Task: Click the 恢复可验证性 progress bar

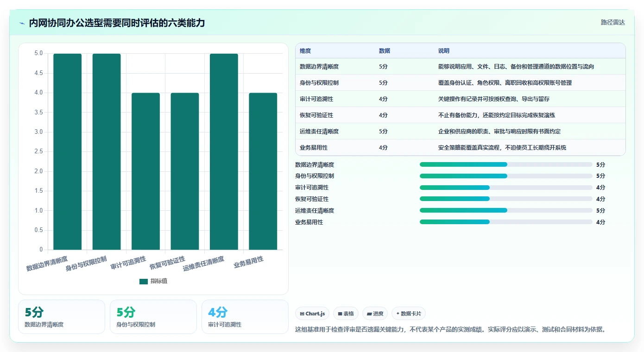Action: (x=506, y=199)
